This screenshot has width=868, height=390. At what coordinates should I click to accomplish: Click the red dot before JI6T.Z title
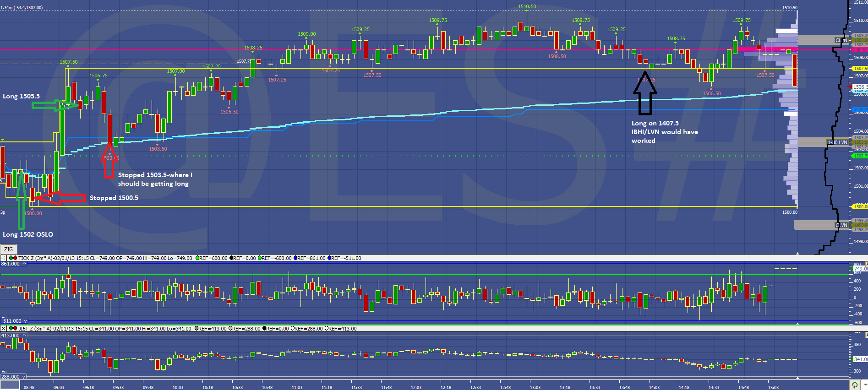pos(15,329)
